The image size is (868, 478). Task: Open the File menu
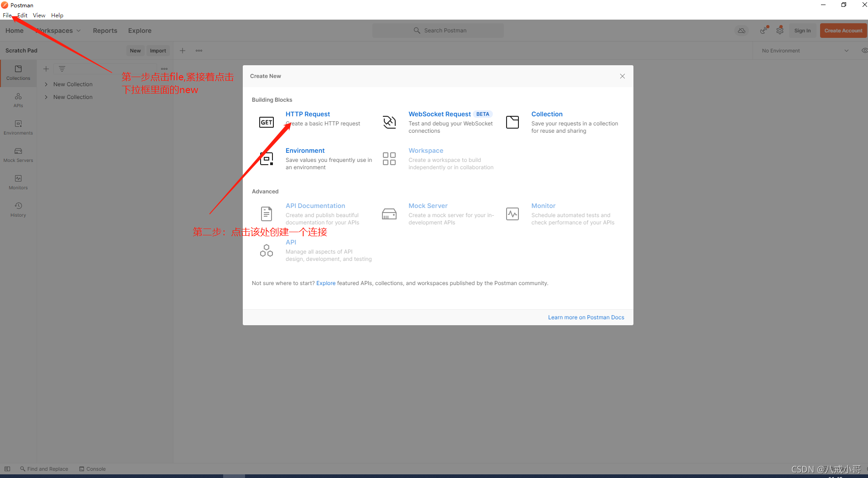pyautogui.click(x=7, y=15)
